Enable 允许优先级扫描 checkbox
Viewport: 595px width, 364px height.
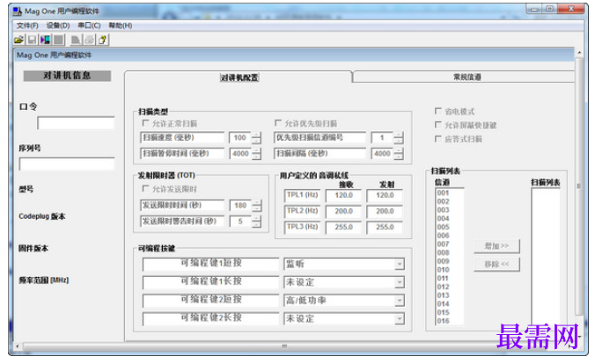tap(278, 123)
